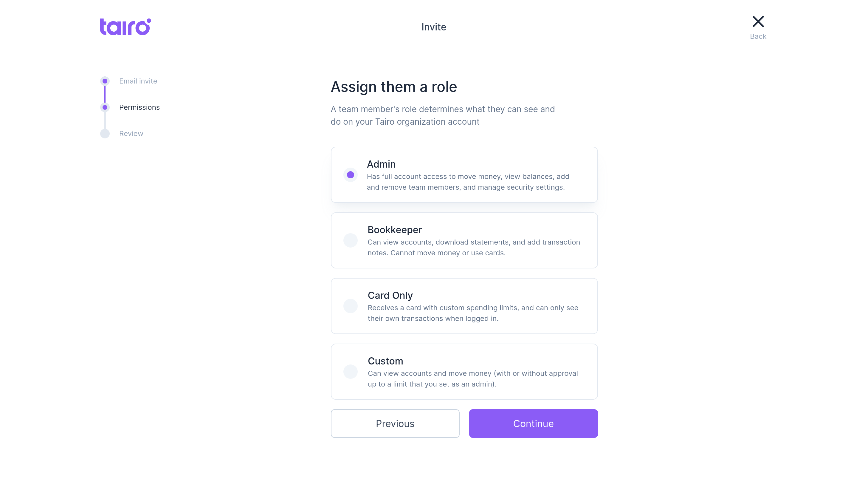Select the Bookkeeper radio button
The height and width of the screenshot is (479, 868).
(x=351, y=240)
